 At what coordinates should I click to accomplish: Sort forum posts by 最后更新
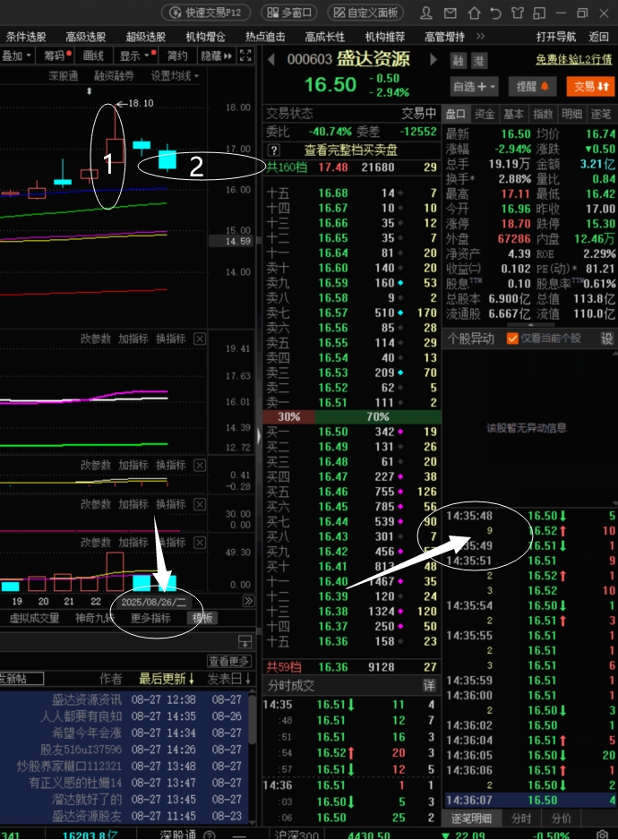coord(167,679)
